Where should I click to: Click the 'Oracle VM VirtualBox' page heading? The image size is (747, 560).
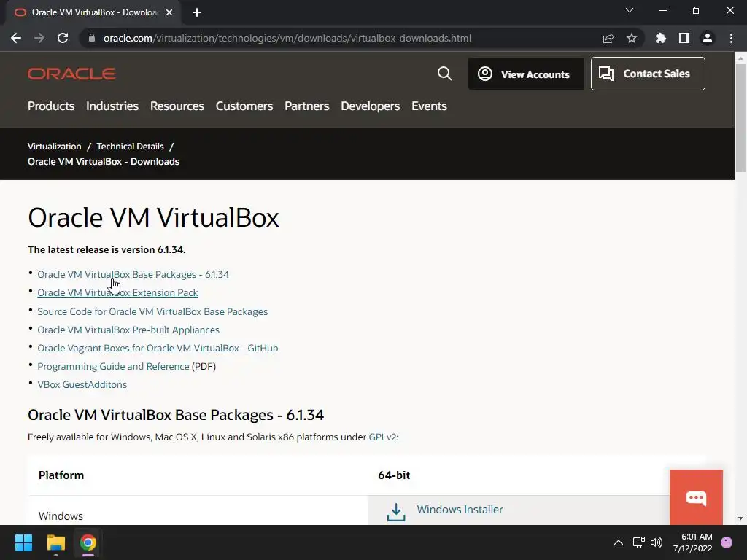(x=153, y=217)
